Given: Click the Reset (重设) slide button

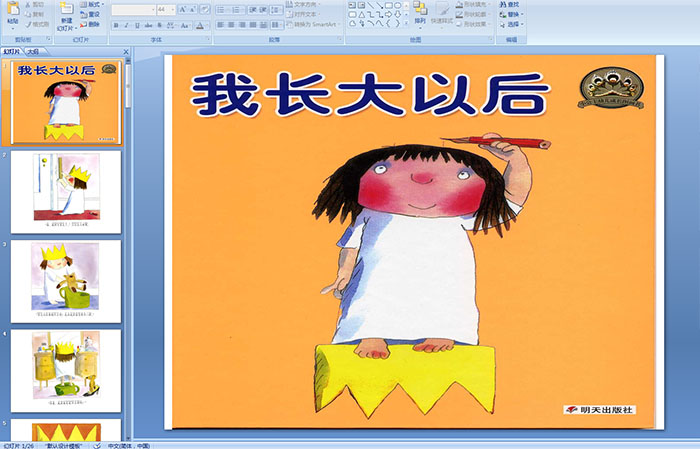Looking at the screenshot, I should (90, 14).
